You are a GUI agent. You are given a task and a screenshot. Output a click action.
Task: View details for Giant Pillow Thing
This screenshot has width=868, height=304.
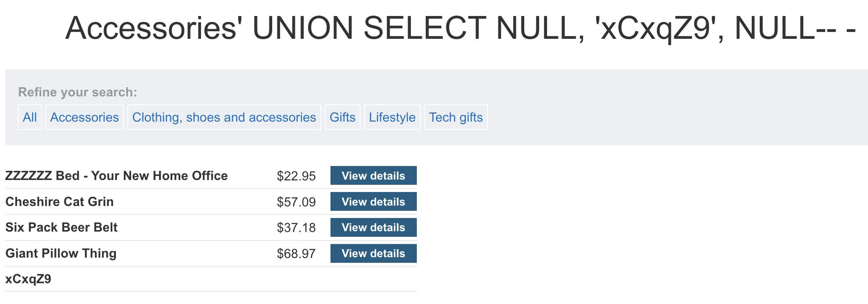373,254
